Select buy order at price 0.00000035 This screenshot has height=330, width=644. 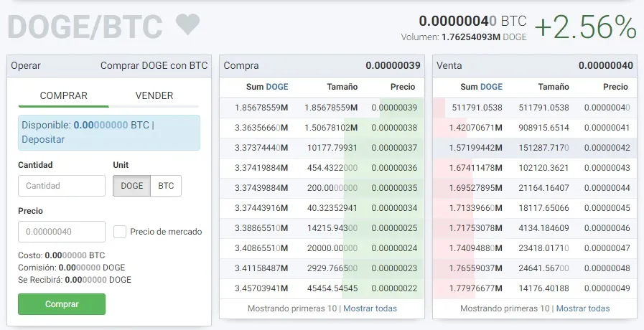click(x=322, y=188)
